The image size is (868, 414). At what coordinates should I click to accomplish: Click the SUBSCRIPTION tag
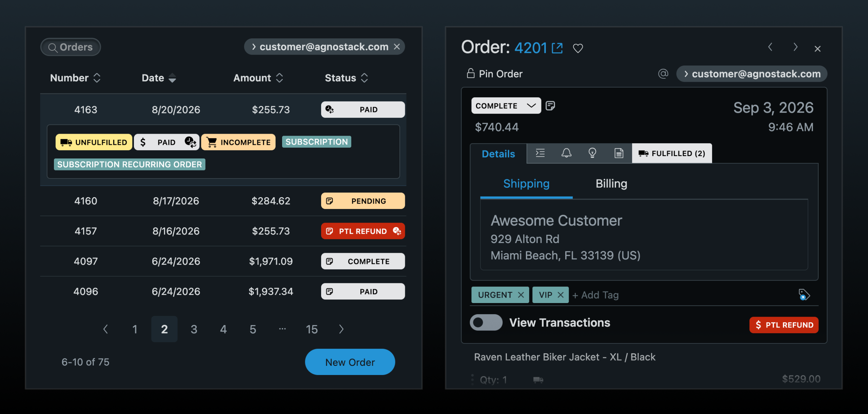[x=316, y=142]
